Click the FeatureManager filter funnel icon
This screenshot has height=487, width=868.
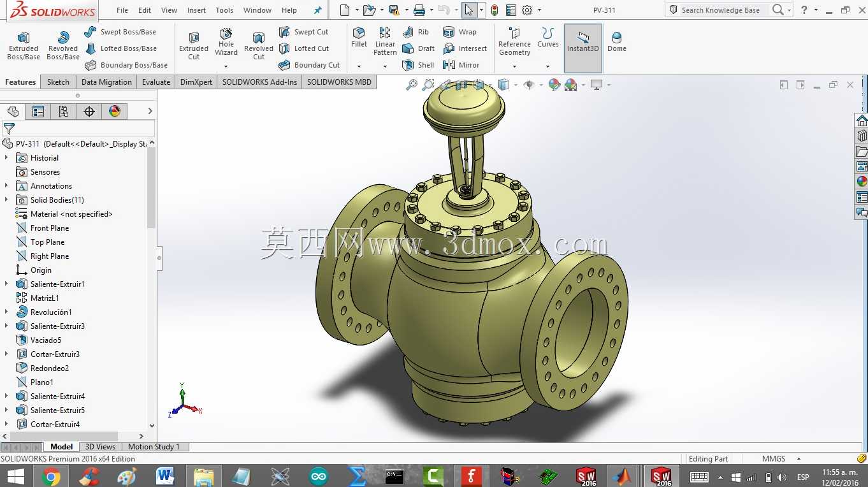coord(9,129)
